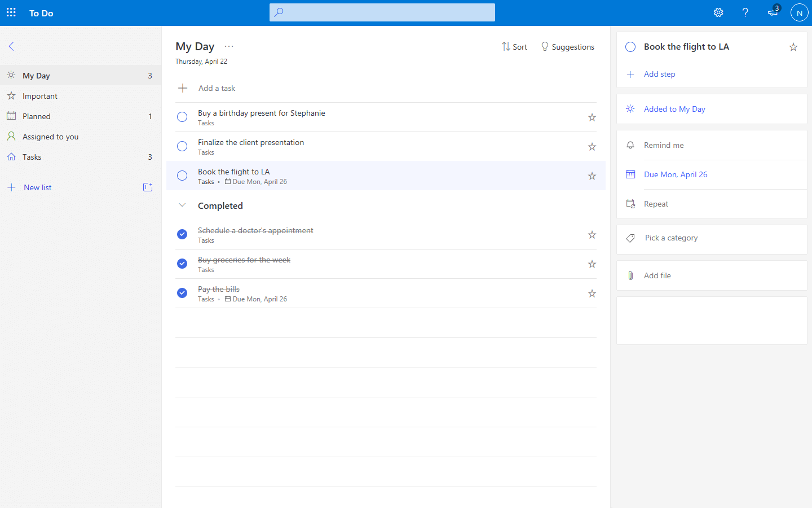Click Assigned to you person icon

(11, 136)
